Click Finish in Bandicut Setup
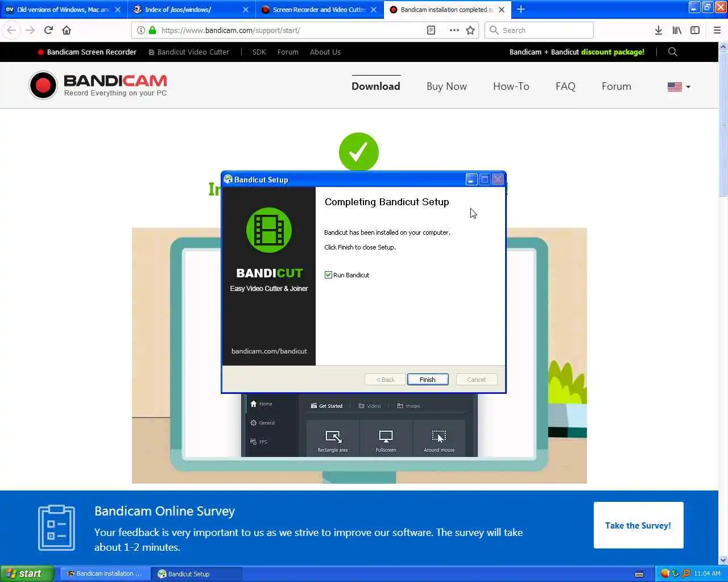This screenshot has height=582, width=728. pyautogui.click(x=428, y=380)
